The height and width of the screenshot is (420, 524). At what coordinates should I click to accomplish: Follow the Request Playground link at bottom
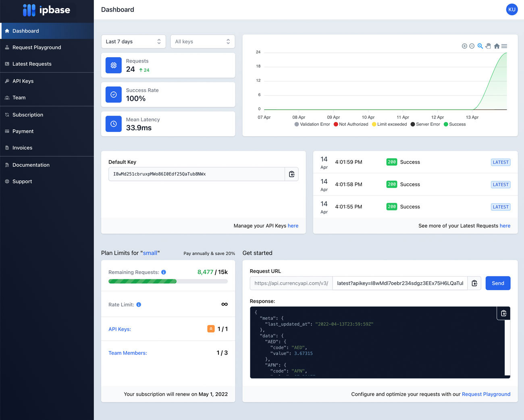pos(486,394)
